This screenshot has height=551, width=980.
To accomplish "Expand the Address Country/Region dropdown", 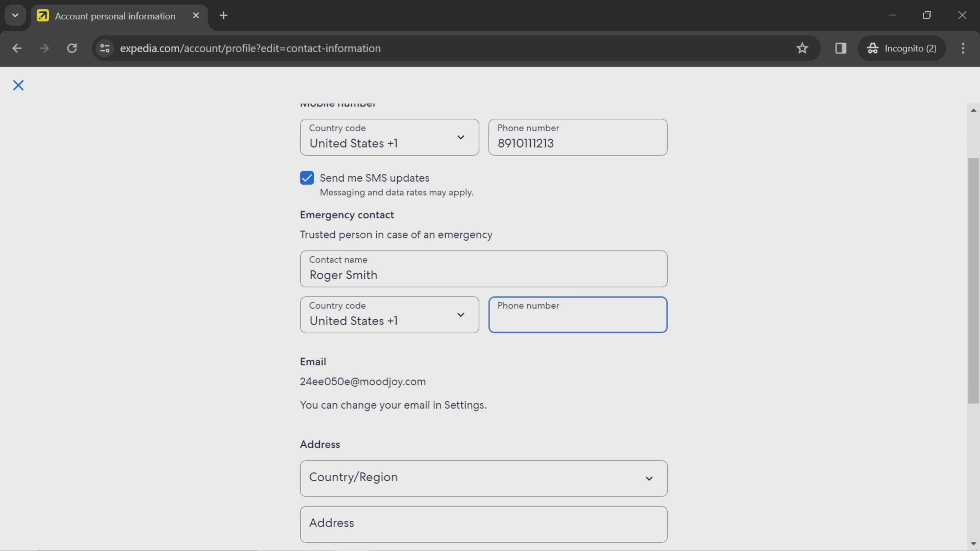I will click(x=483, y=477).
